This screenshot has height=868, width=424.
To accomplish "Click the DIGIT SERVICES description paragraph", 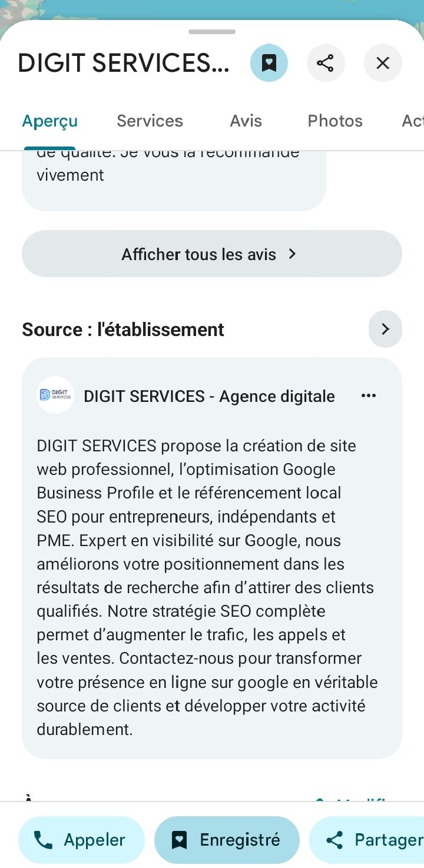I will [x=207, y=587].
